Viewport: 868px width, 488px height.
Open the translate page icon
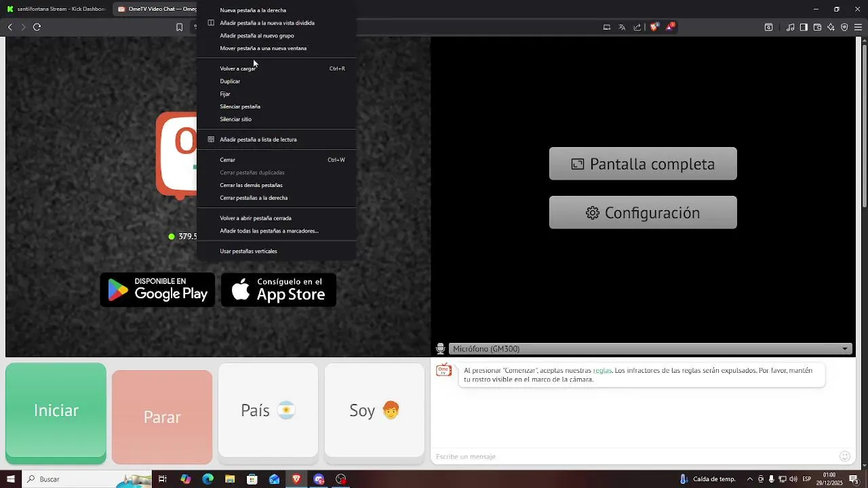622,27
